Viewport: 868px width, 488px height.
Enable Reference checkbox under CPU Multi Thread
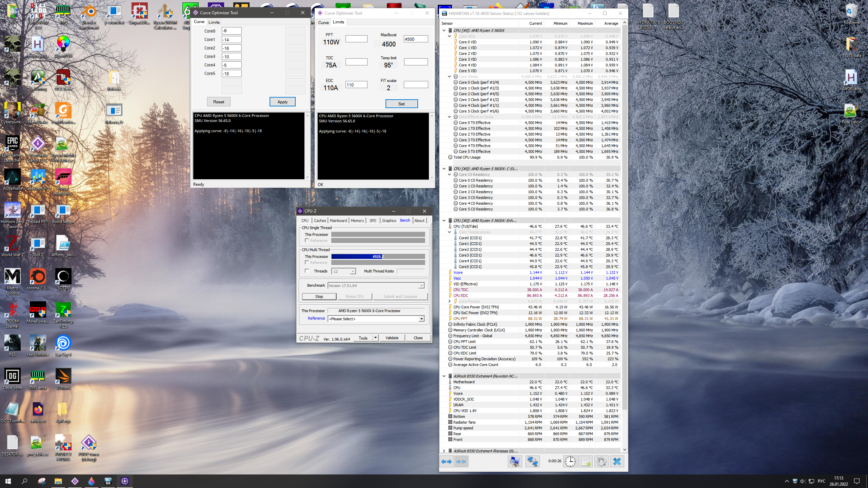tap(307, 263)
